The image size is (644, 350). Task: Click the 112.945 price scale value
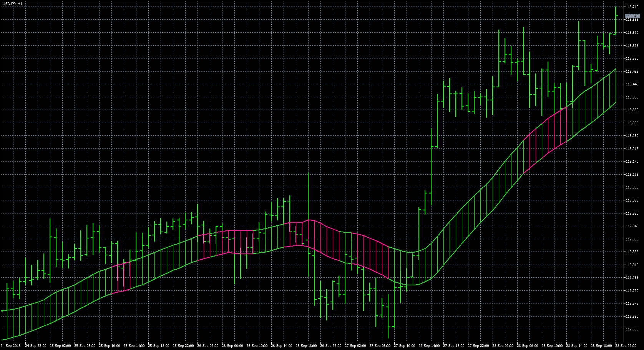[632, 226]
